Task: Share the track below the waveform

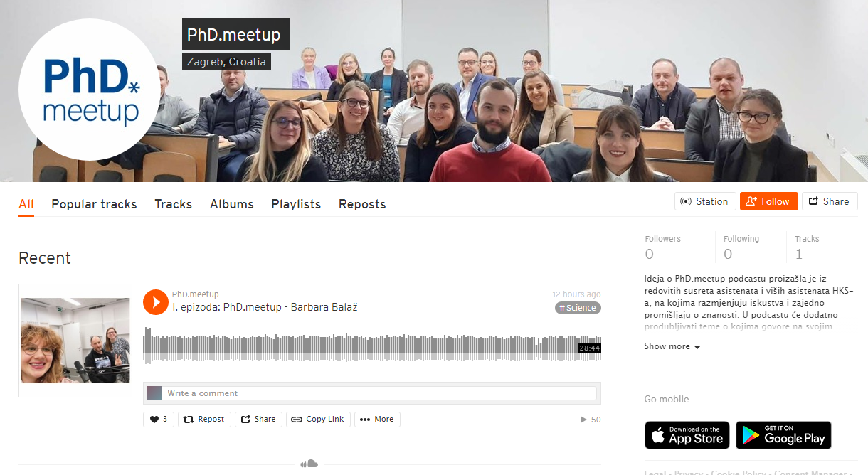Action: coord(258,420)
